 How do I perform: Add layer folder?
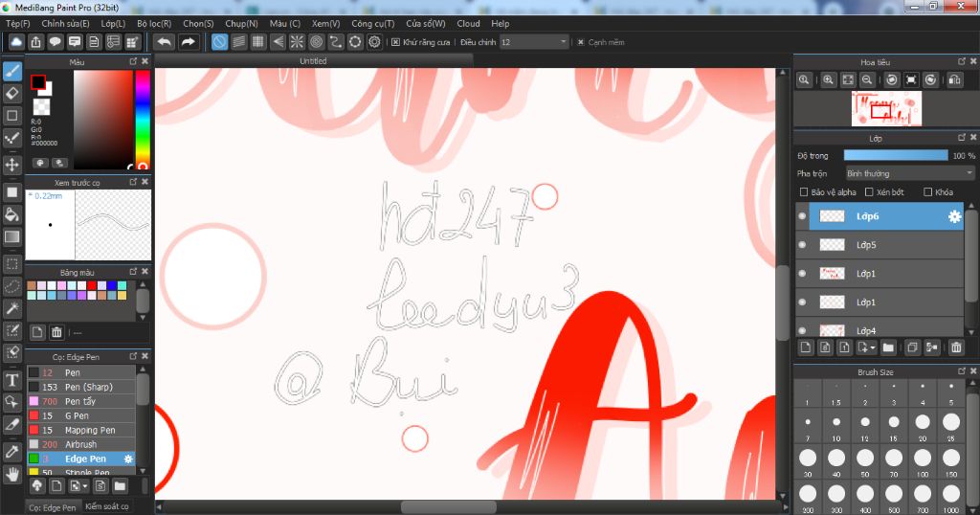pyautogui.click(x=888, y=347)
